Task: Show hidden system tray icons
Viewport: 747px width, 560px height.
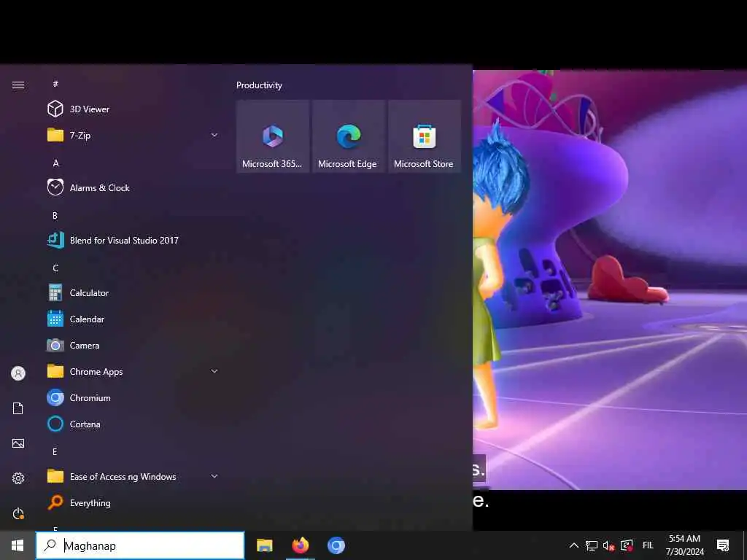Action: tap(574, 545)
